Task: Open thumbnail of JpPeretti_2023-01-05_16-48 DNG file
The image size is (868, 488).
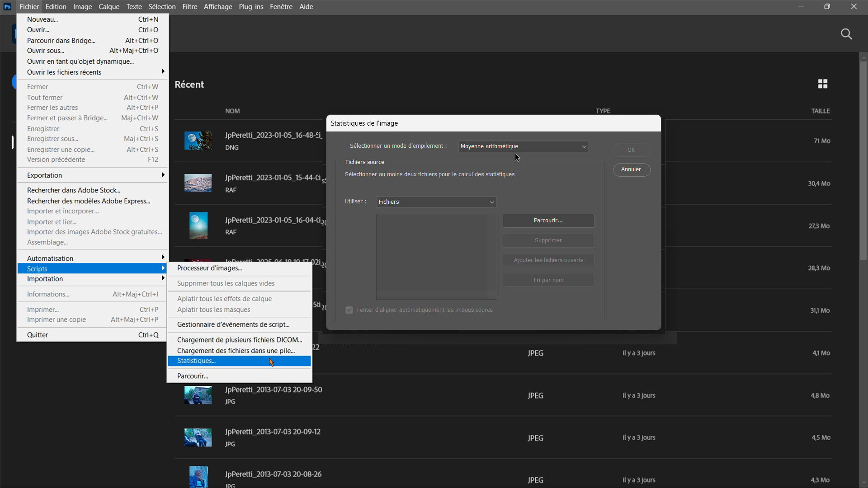Action: 198,141
